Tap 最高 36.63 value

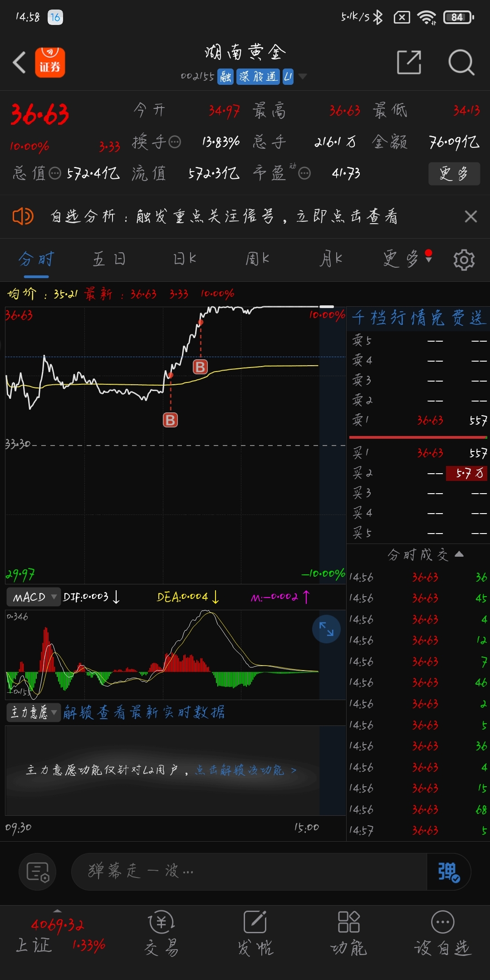pos(345,111)
